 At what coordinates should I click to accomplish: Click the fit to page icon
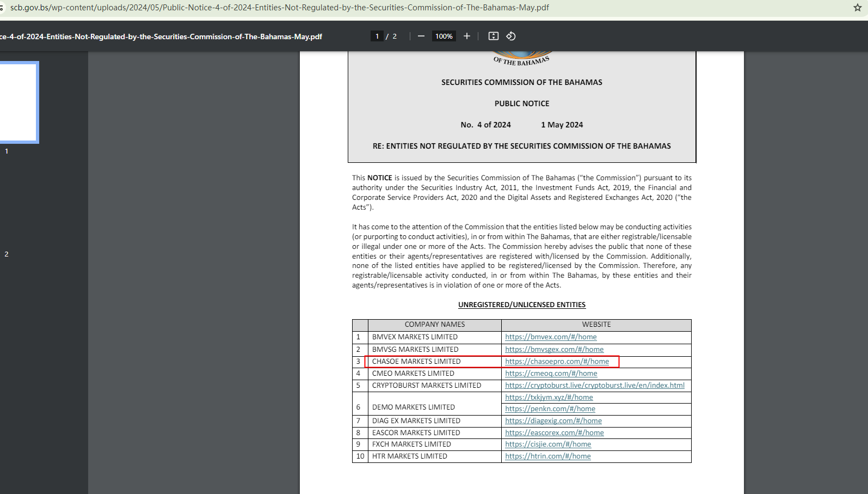click(x=493, y=36)
